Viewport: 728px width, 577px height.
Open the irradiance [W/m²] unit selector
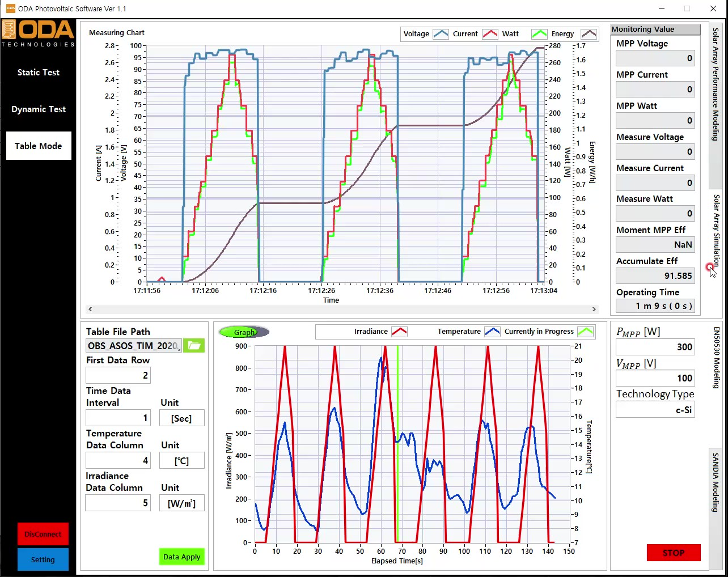[181, 503]
